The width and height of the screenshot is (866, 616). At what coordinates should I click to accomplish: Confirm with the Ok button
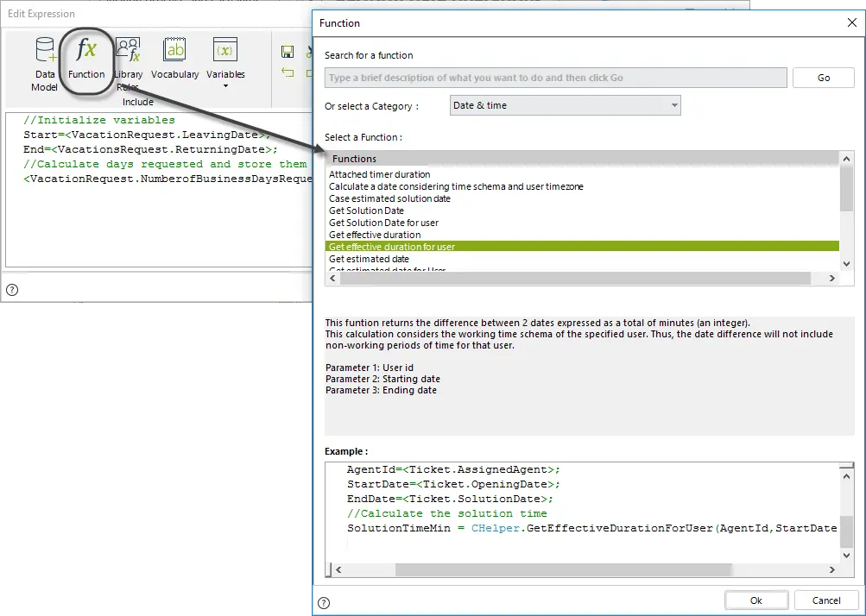[x=756, y=600]
